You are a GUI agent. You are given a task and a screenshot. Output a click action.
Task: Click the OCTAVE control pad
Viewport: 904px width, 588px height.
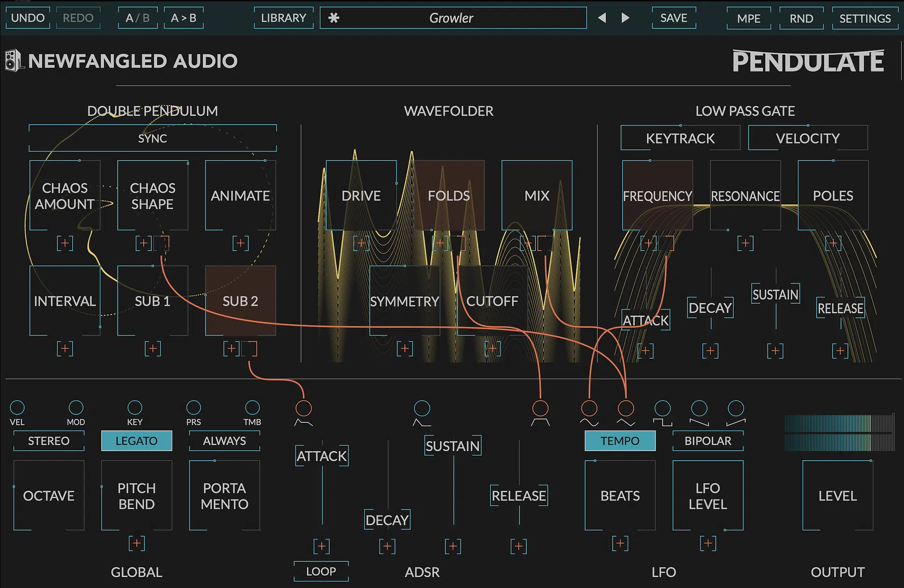coord(49,496)
